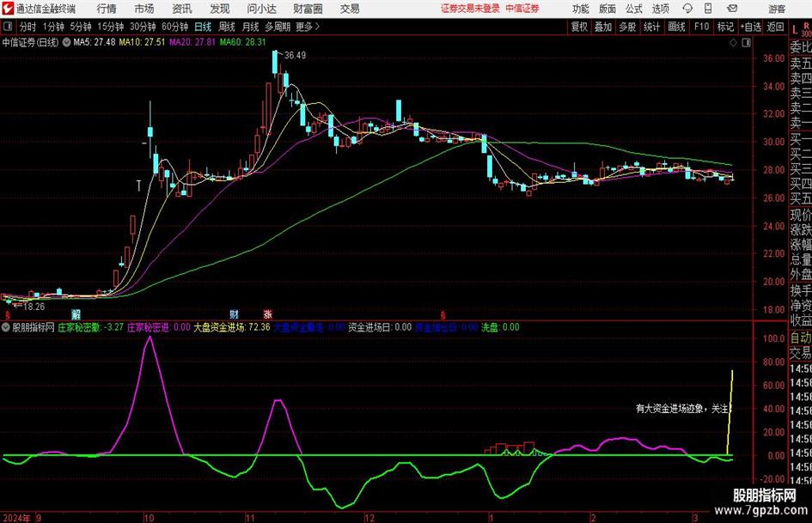Switch to the 月线 monthly period
Viewport: 812px width, 523px height.
click(x=250, y=27)
